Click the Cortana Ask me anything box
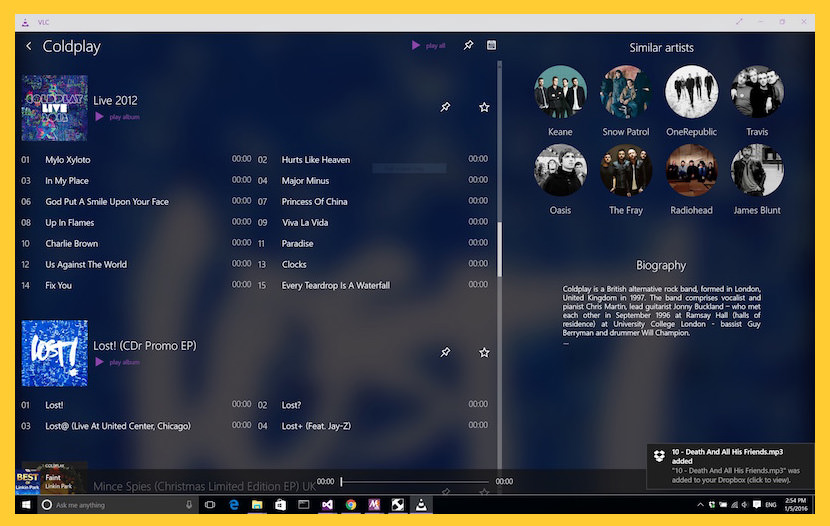 point(118,505)
